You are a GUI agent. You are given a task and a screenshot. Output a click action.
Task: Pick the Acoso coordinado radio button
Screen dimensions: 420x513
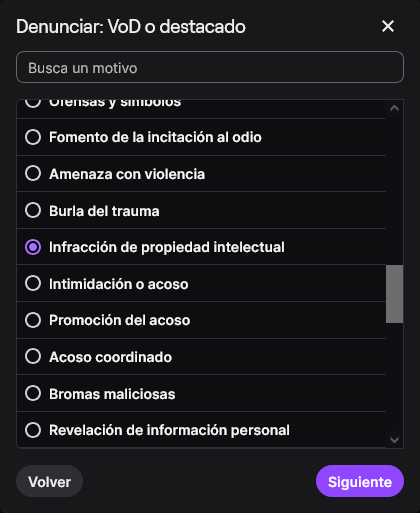click(x=33, y=357)
